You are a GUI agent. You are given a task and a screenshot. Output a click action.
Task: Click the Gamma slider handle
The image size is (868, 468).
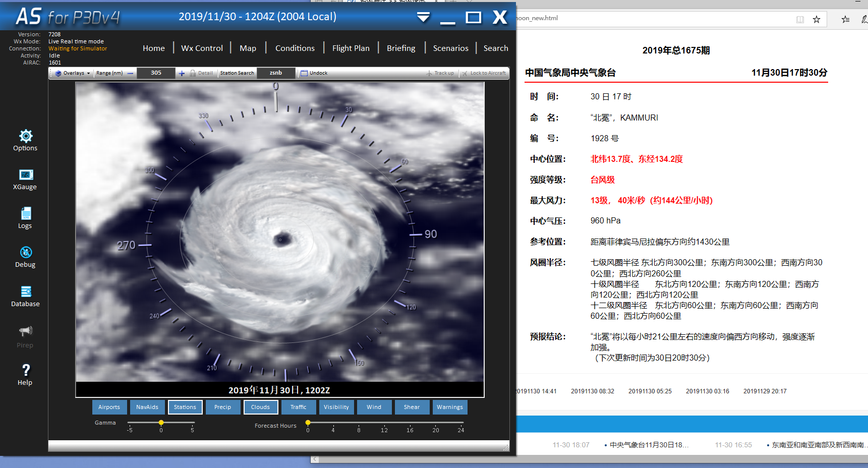point(161,423)
